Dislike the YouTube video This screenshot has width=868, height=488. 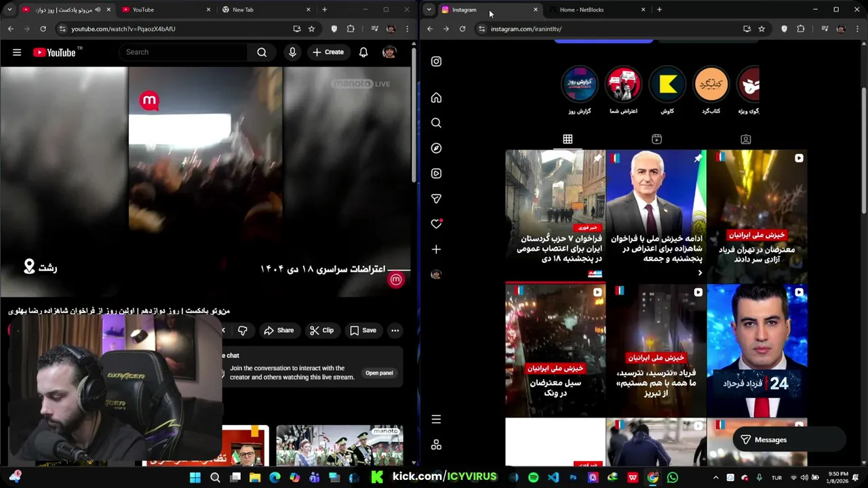coord(242,330)
